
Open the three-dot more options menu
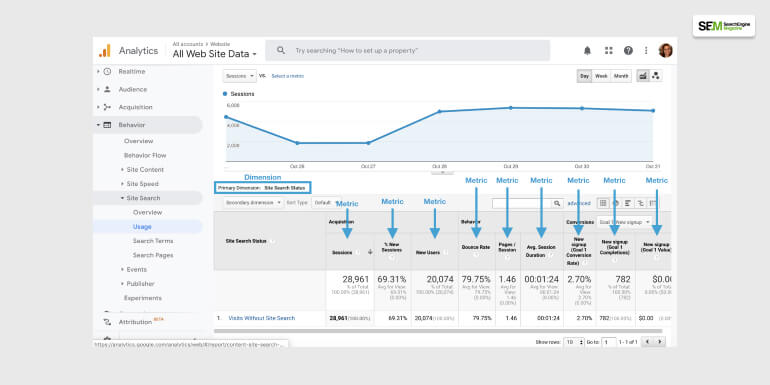646,51
